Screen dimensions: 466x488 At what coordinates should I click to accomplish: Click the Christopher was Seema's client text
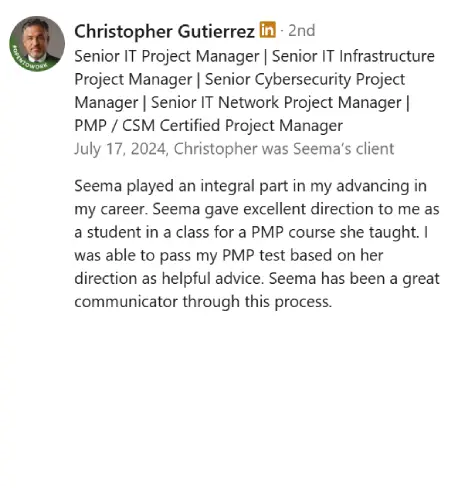click(x=284, y=149)
